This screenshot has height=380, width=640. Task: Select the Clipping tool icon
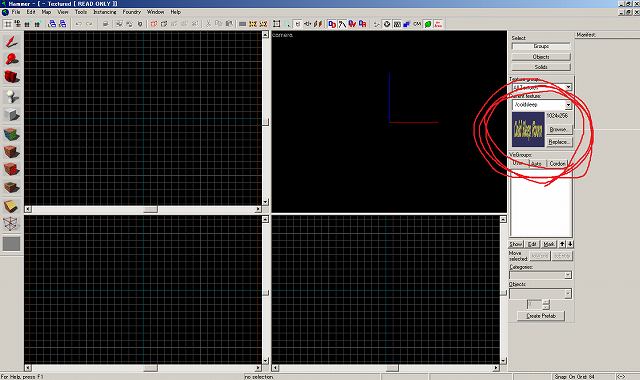tap(11, 206)
